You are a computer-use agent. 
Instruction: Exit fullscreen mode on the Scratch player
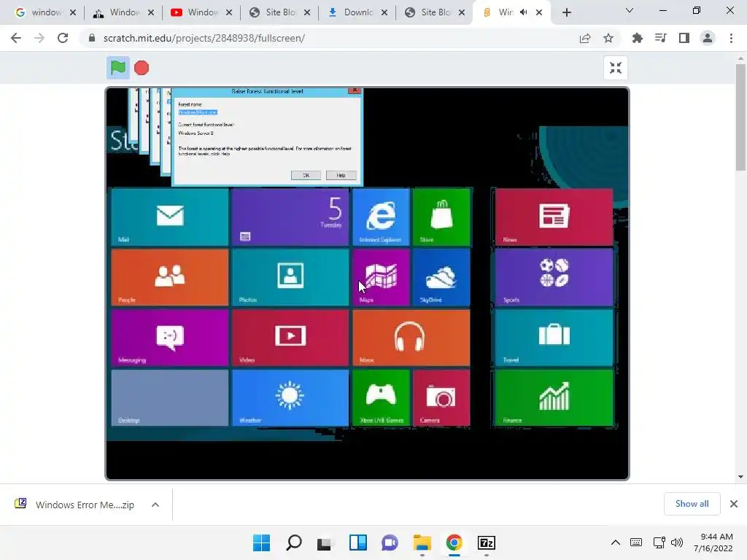(615, 68)
